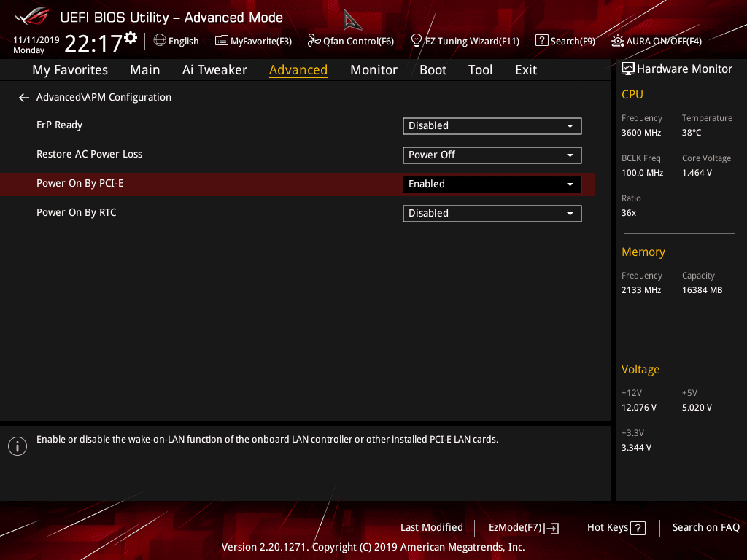
Task: Click the Memory section heading
Action: click(643, 252)
